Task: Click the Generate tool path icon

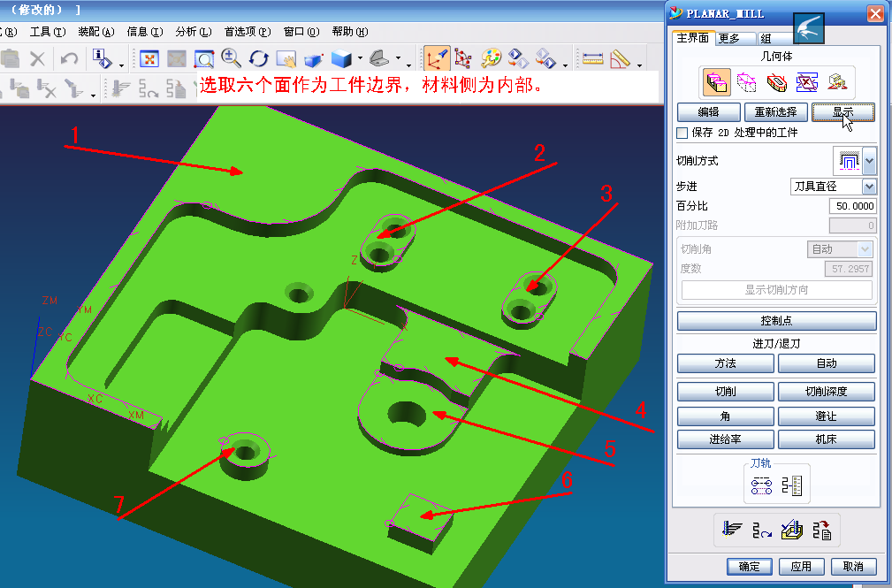Action: coord(732,531)
